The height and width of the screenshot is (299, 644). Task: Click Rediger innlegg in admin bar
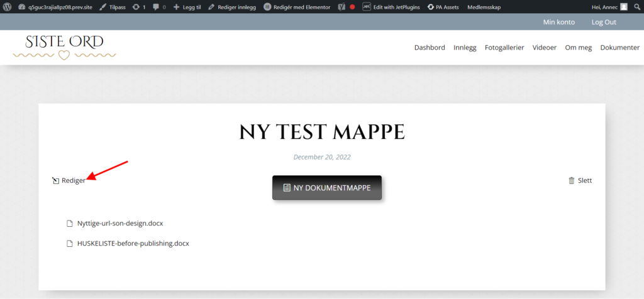click(x=232, y=7)
